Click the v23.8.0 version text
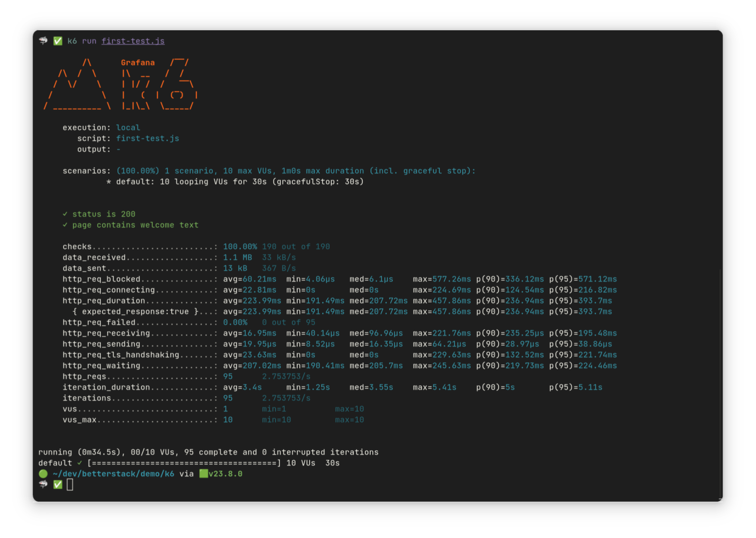Viewport: 756px width, 538px height. coord(225,474)
